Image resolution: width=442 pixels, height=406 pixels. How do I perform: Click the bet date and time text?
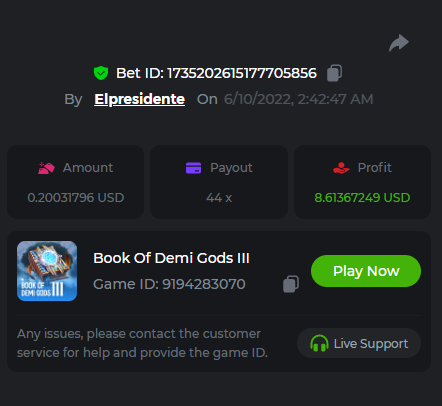click(x=298, y=99)
